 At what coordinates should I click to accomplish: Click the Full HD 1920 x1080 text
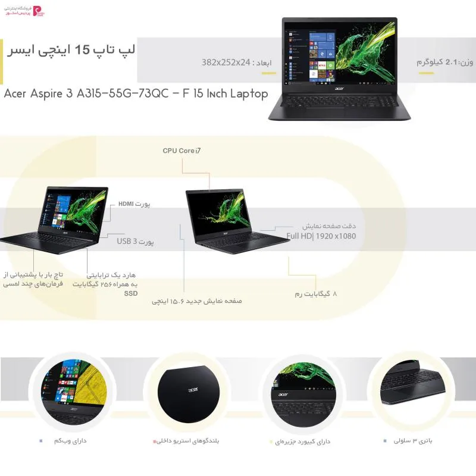[x=321, y=236]
